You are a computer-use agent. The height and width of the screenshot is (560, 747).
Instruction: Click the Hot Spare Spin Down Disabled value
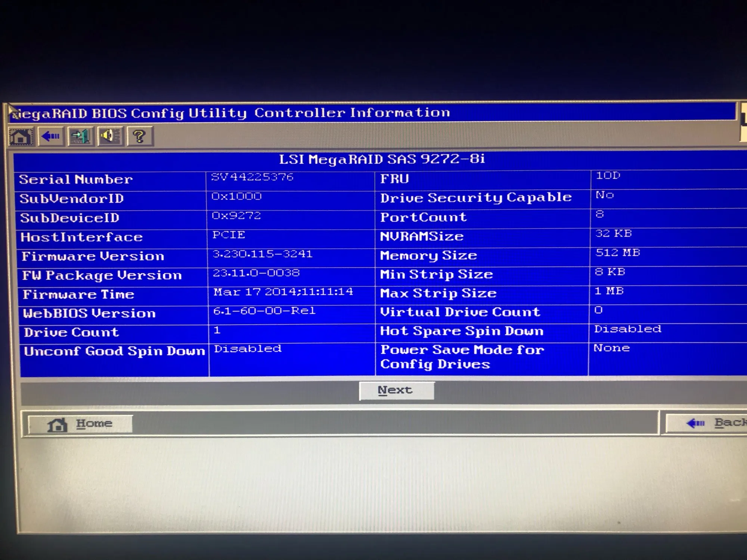[x=627, y=329]
